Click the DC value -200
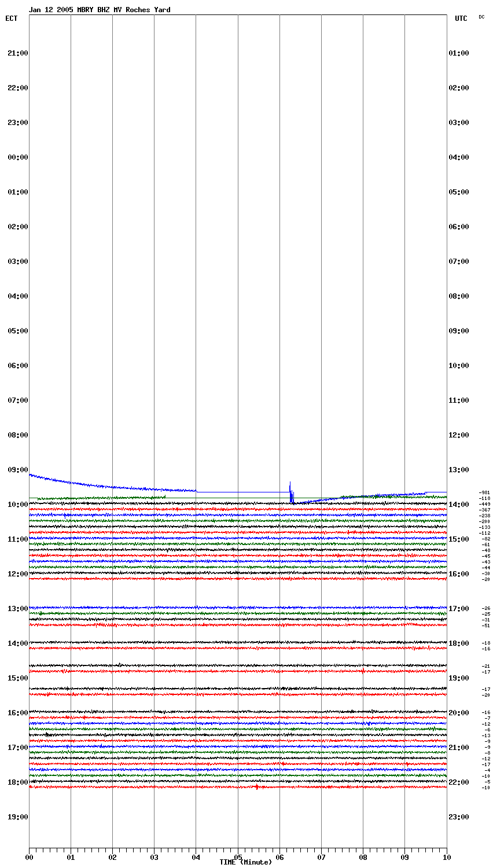This screenshot has height=868, width=493. [x=484, y=521]
